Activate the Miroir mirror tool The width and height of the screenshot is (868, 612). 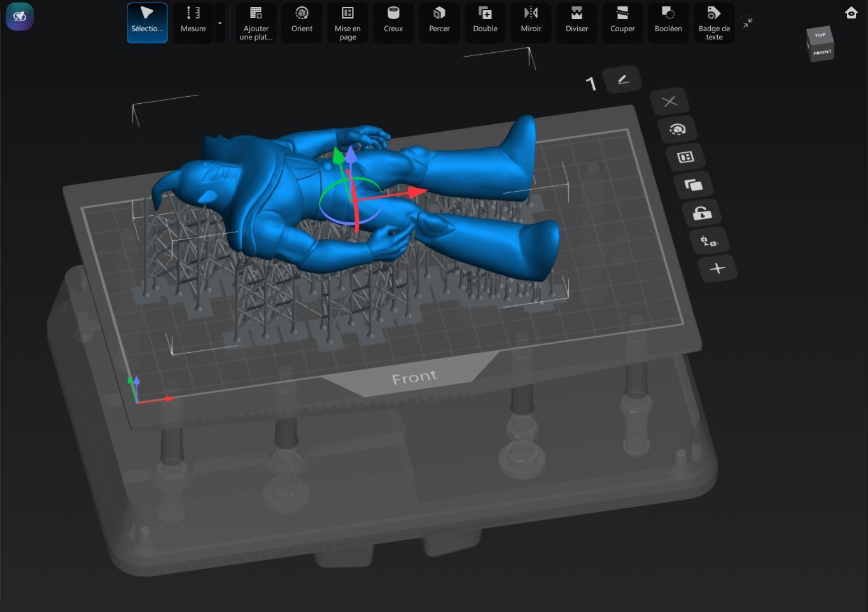pos(531,23)
